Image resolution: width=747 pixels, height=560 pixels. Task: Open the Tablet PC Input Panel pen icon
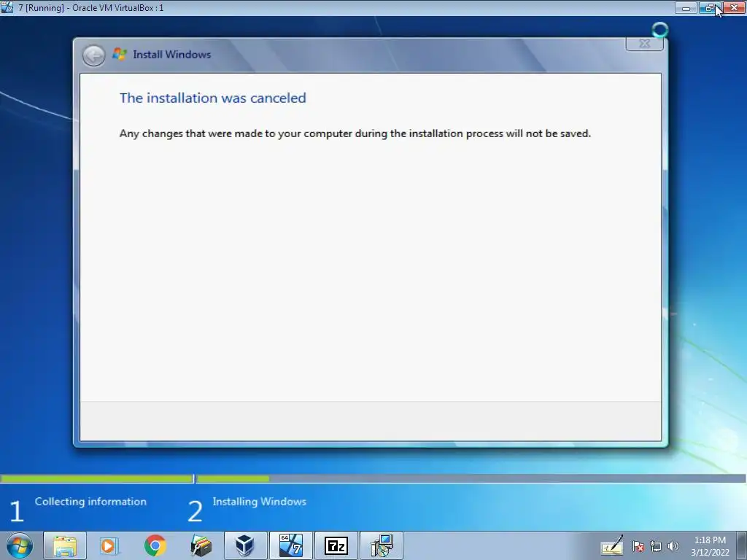(612, 545)
